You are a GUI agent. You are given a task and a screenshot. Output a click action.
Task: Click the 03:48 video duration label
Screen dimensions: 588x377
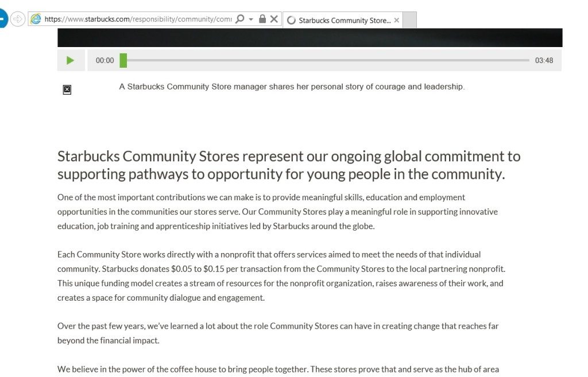click(x=544, y=60)
